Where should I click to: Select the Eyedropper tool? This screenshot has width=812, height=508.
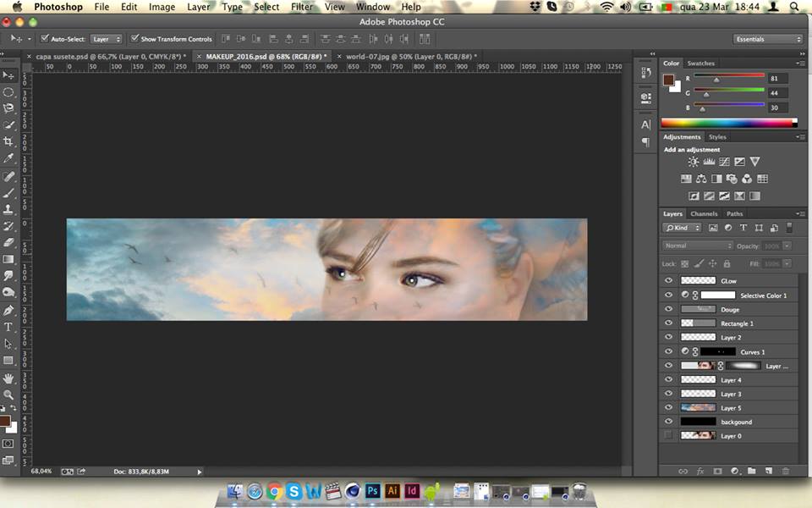pyautogui.click(x=8, y=158)
